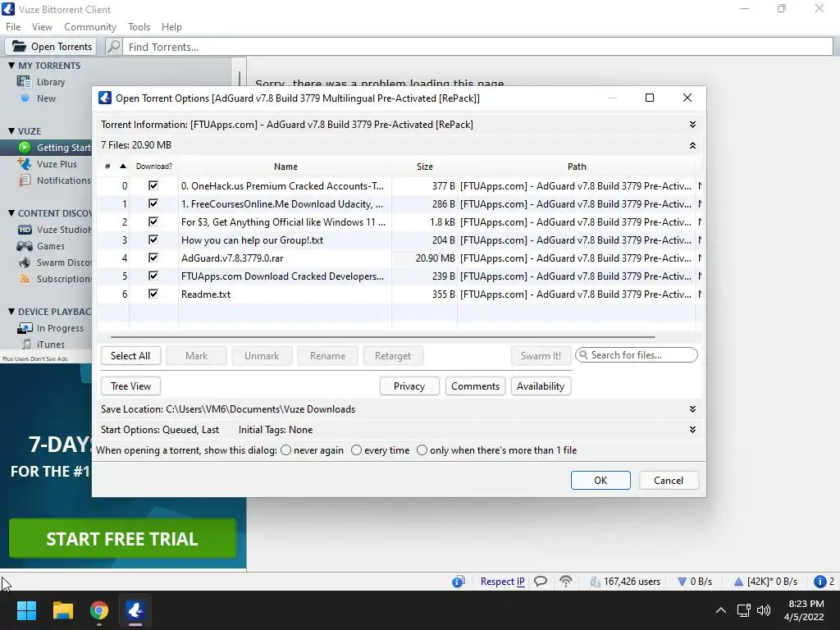Open File Explorer from the taskbar
This screenshot has width=840, height=630.
tap(62, 610)
